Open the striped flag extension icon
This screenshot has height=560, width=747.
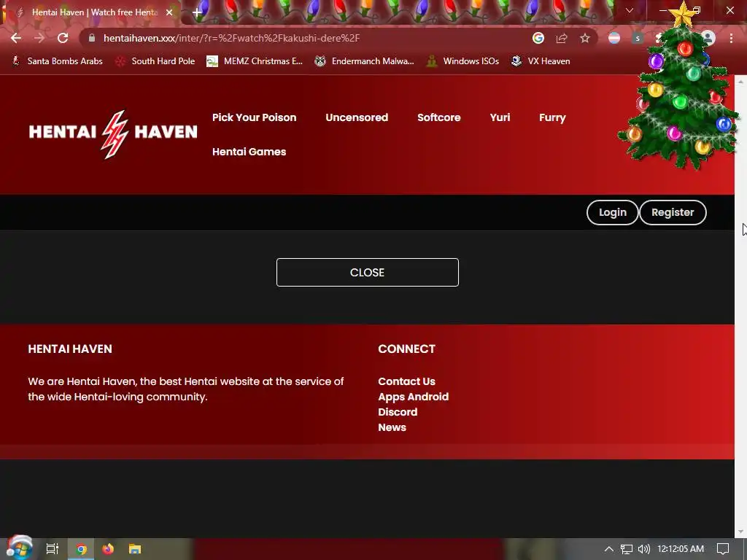tap(614, 38)
